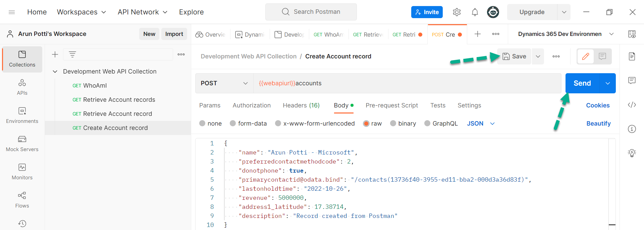
Task: Open Flows in the sidebar
Action: click(22, 200)
